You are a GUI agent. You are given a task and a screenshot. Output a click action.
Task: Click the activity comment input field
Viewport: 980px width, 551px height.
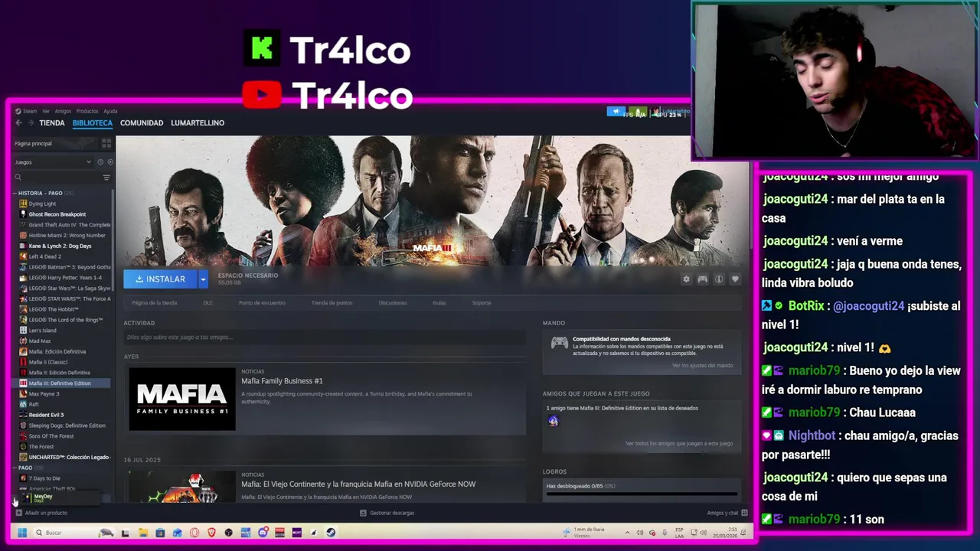click(325, 337)
